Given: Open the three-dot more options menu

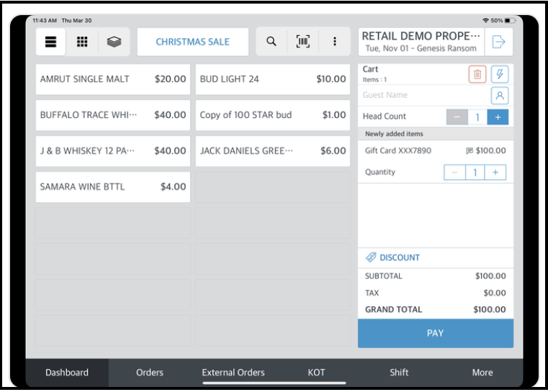Looking at the screenshot, I should click(x=335, y=42).
